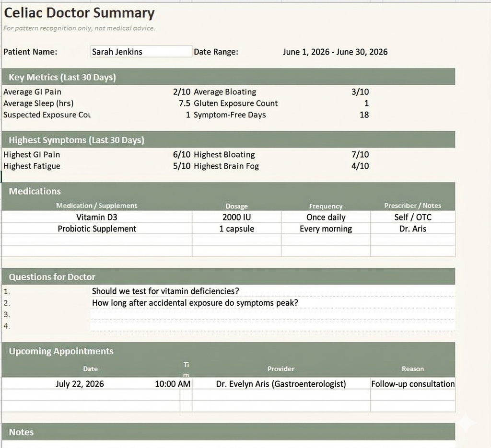Select the 'Probiotic Supplement' cell
The width and height of the screenshot is (491, 448).
[97, 229]
